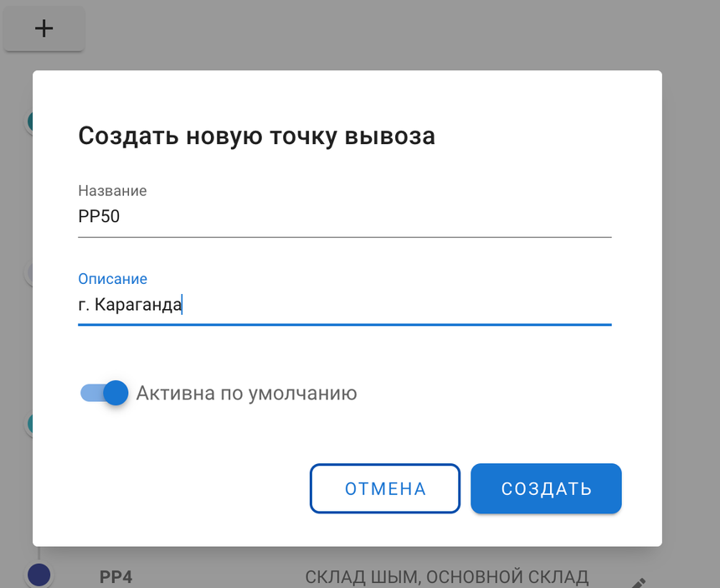
Task: Click the grey timeline marker behind the dialog
Action: tap(30, 272)
